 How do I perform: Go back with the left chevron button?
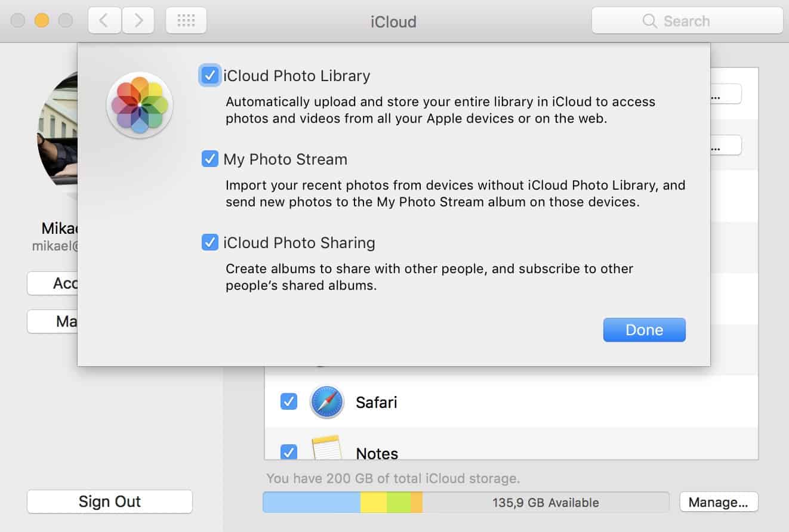point(104,21)
